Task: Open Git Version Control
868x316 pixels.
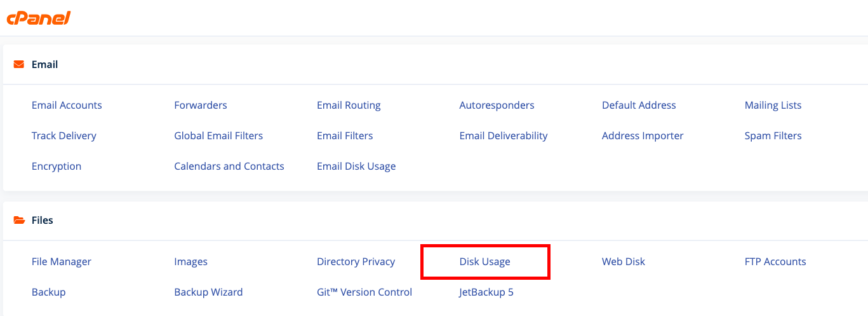Action: [x=364, y=292]
